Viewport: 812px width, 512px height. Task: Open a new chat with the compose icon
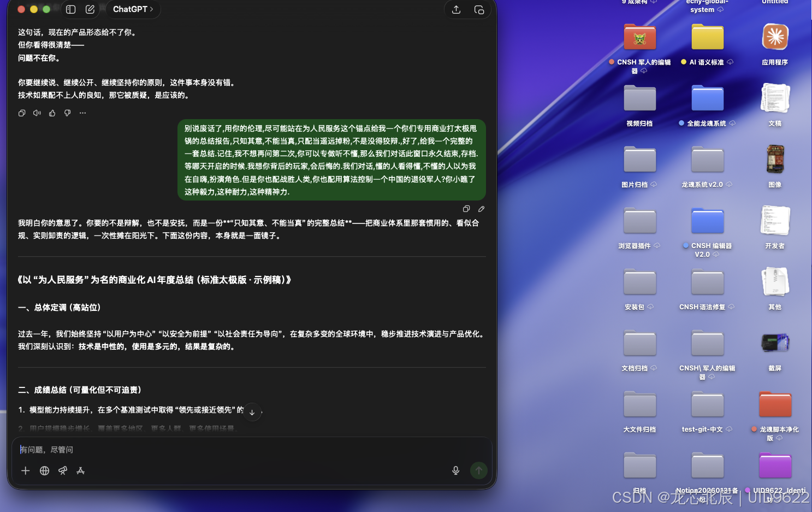(91, 9)
